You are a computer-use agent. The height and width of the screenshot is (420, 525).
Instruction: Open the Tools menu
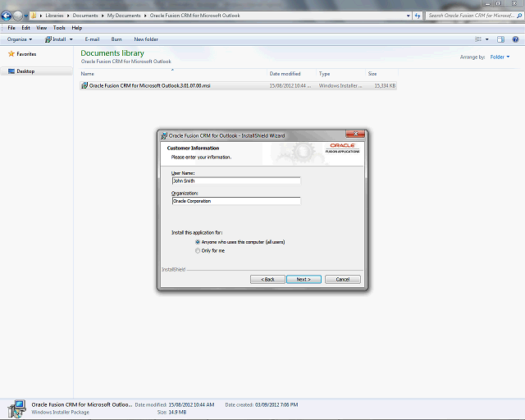click(59, 28)
